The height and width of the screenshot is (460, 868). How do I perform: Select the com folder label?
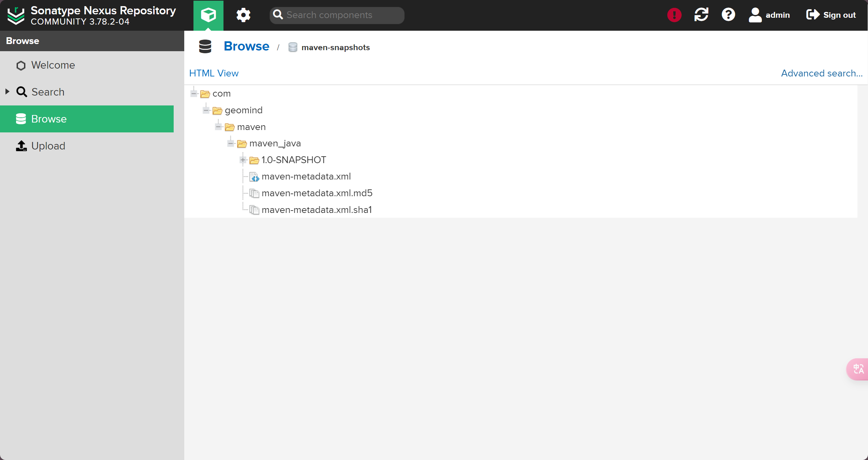[x=221, y=94]
